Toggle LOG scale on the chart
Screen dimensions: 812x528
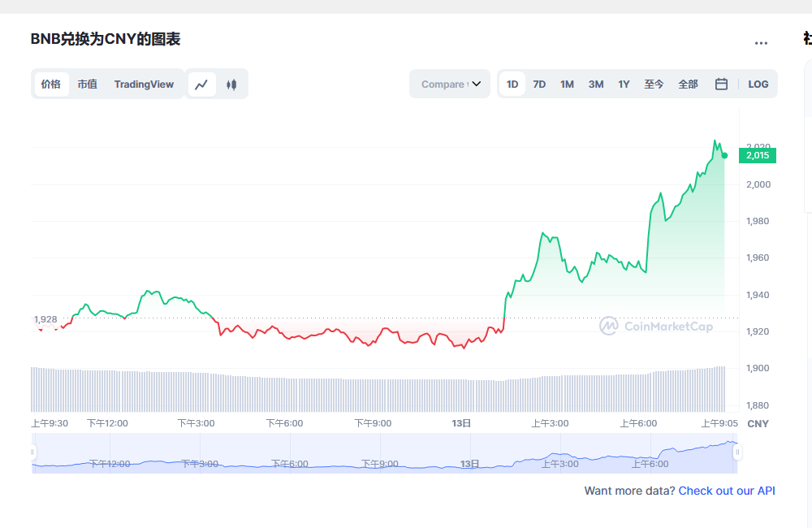tap(758, 84)
